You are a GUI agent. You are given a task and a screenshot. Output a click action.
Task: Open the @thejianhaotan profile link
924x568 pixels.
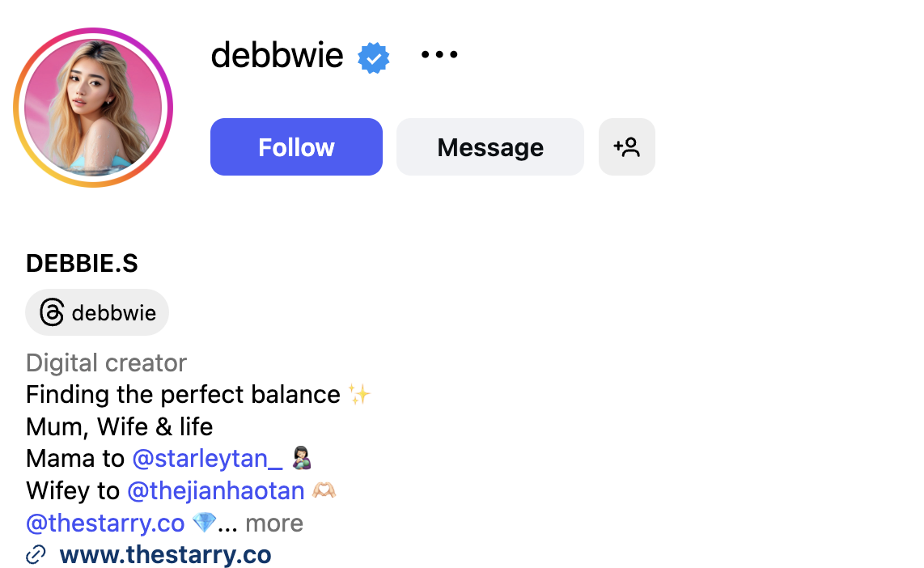click(215, 490)
